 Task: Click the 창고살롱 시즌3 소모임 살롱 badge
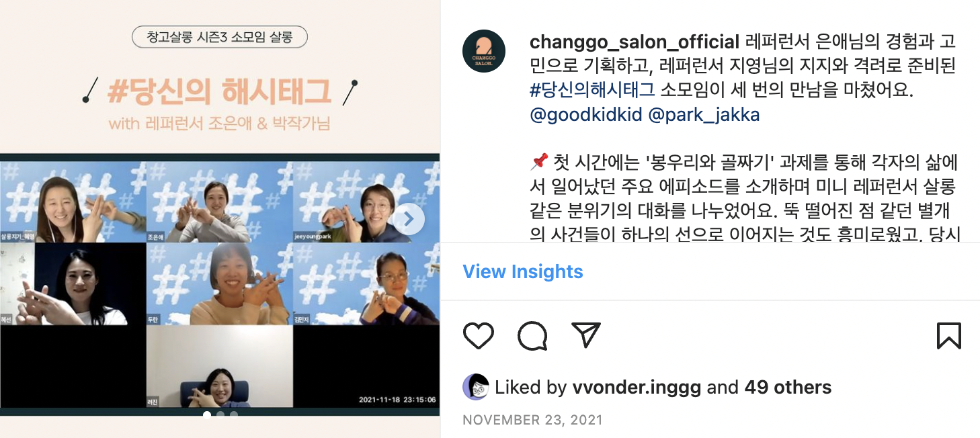click(220, 37)
